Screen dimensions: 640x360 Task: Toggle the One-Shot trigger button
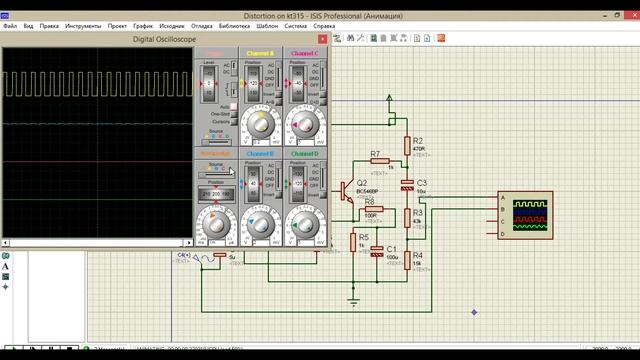[x=234, y=114]
